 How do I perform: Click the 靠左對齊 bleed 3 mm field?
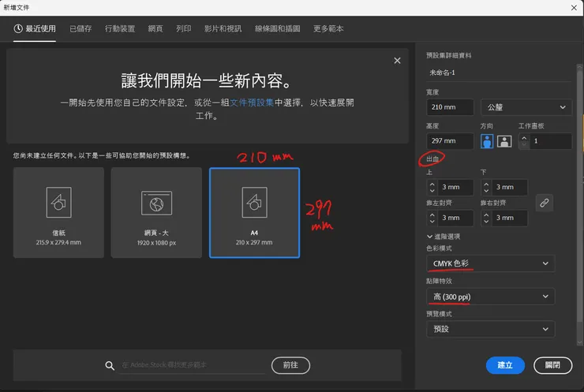click(x=455, y=218)
